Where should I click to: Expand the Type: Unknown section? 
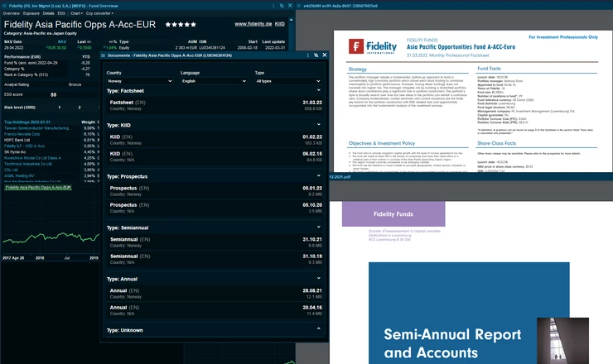(x=319, y=329)
